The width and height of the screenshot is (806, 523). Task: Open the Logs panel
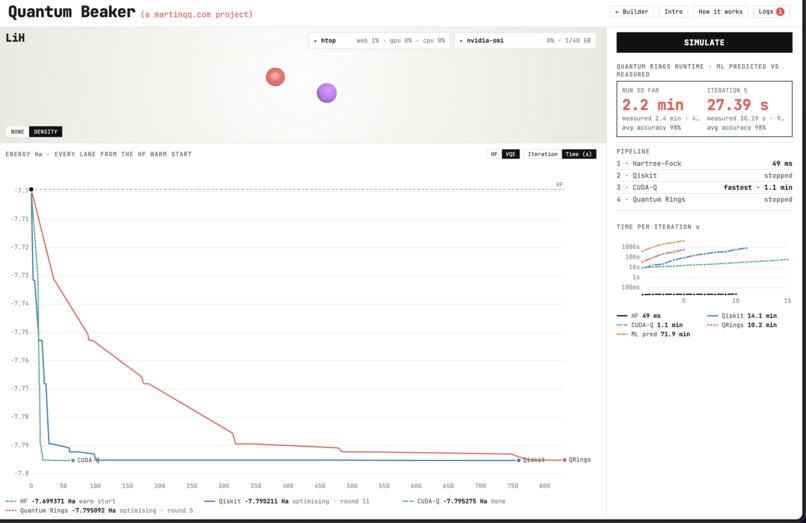click(771, 11)
